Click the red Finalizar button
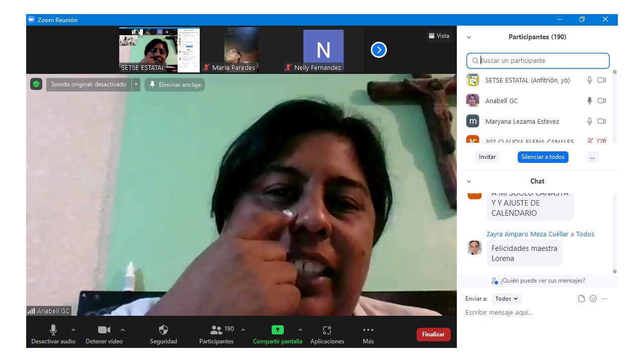The width and height of the screenshot is (644, 362). (x=434, y=334)
